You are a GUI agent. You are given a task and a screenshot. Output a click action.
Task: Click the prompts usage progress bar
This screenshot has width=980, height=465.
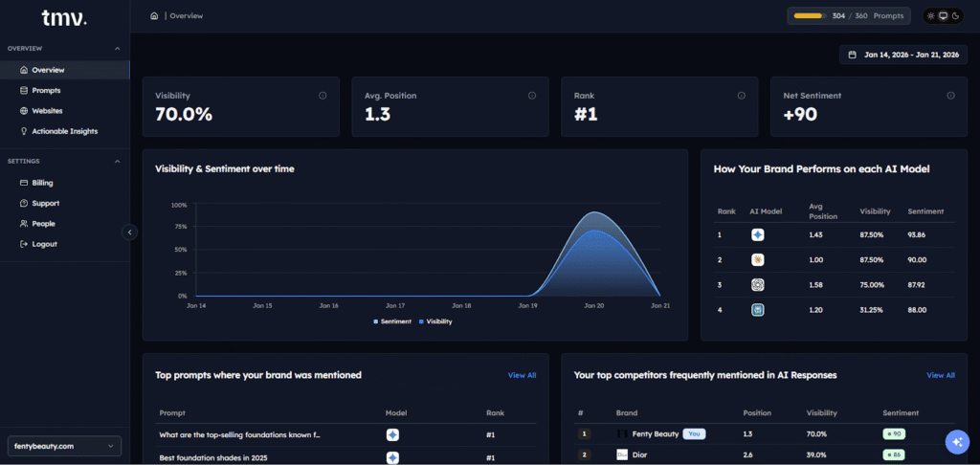[810, 15]
